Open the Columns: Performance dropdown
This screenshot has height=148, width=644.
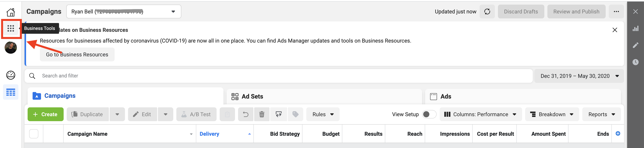[481, 114]
